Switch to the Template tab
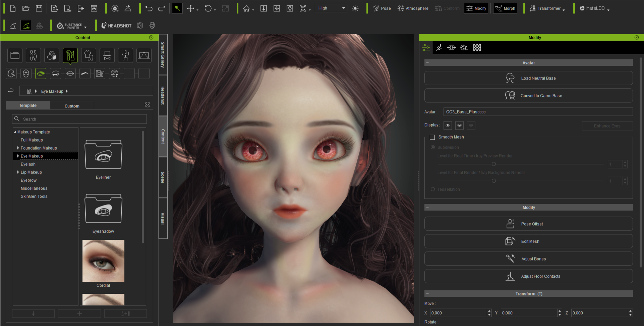This screenshot has width=644, height=326. tap(28, 105)
